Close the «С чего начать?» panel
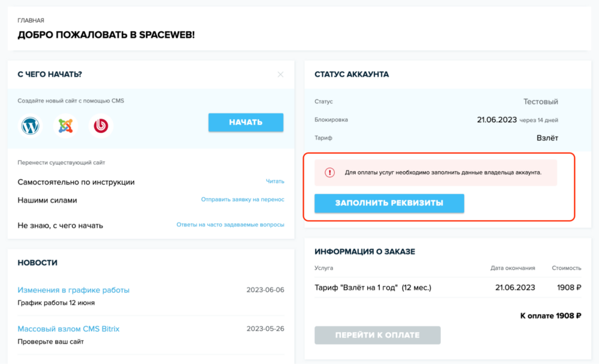Viewport: 599px width, 364px height. point(280,74)
